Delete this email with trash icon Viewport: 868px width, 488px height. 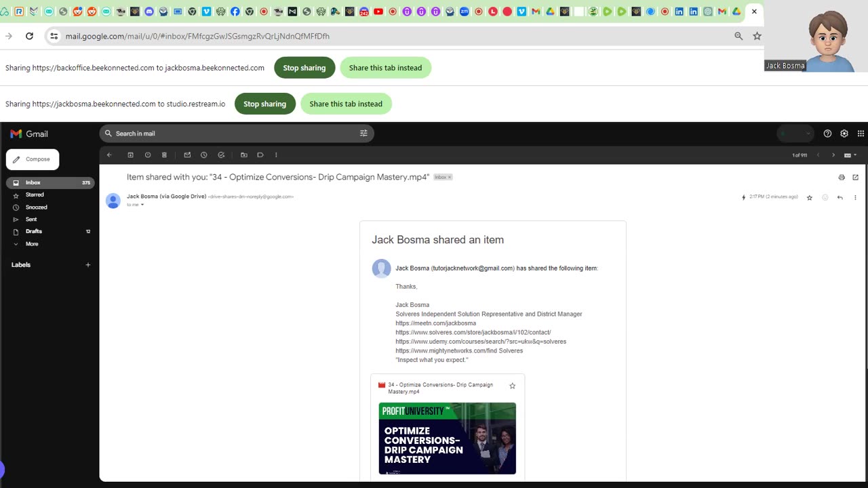click(x=164, y=155)
